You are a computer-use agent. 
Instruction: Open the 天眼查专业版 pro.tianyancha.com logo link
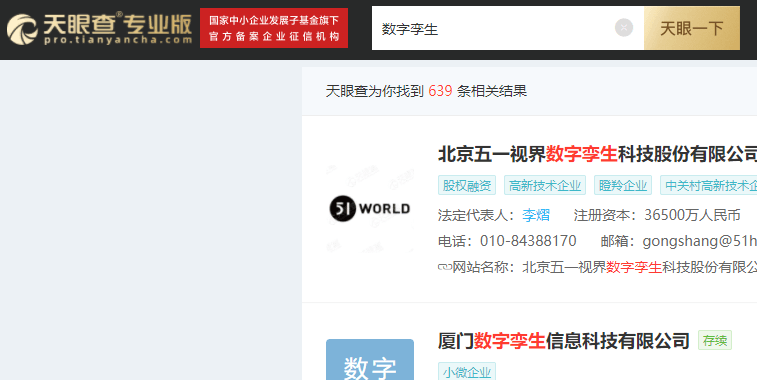pos(99,29)
